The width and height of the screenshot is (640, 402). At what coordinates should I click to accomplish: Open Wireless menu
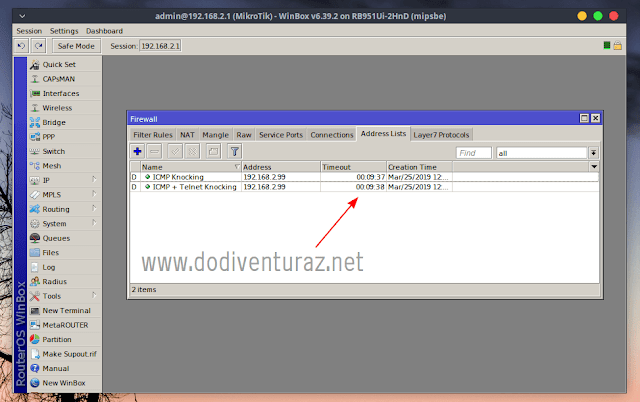tap(64, 108)
